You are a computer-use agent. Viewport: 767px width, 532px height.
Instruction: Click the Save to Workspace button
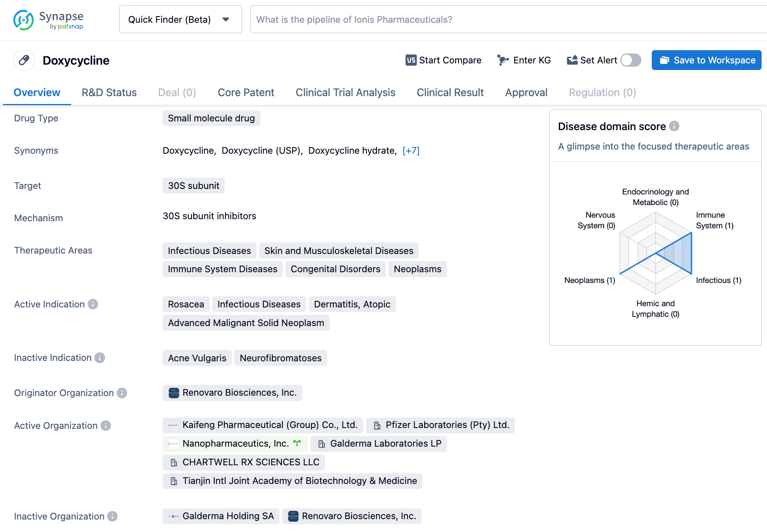point(706,60)
